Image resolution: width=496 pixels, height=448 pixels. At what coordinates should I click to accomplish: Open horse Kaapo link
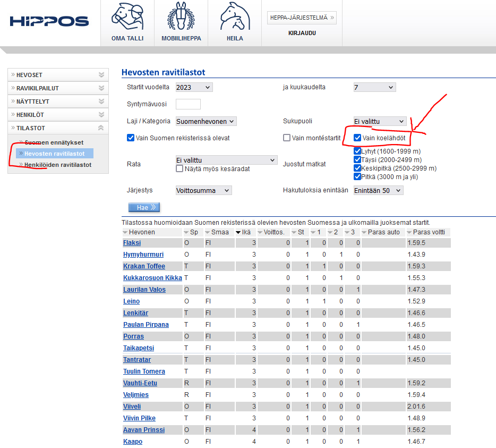133,442
